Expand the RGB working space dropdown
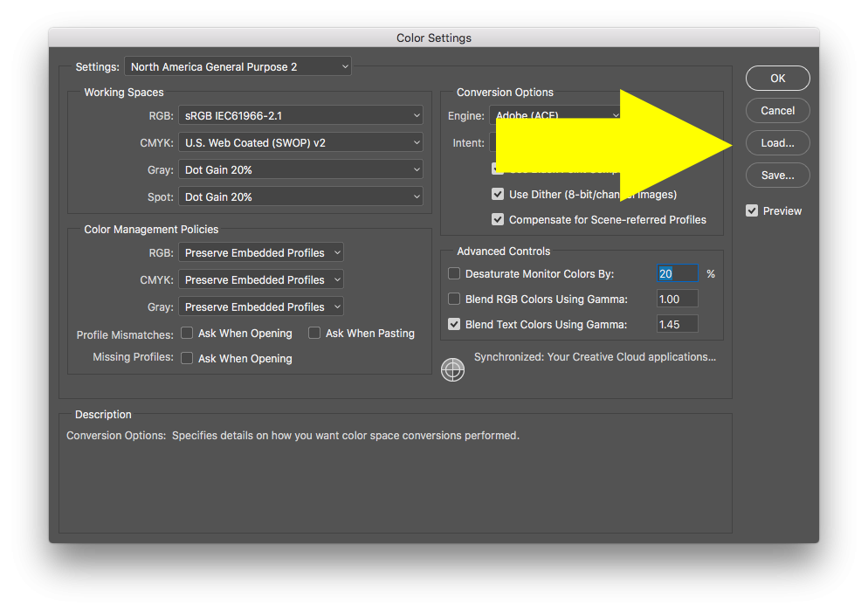Screen dimensions: 868x613 300,115
